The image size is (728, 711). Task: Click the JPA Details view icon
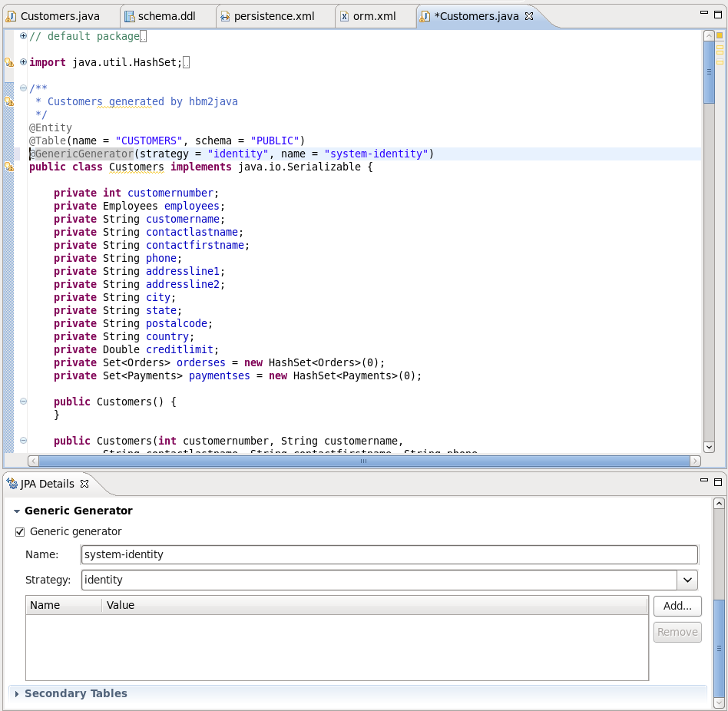(x=12, y=484)
